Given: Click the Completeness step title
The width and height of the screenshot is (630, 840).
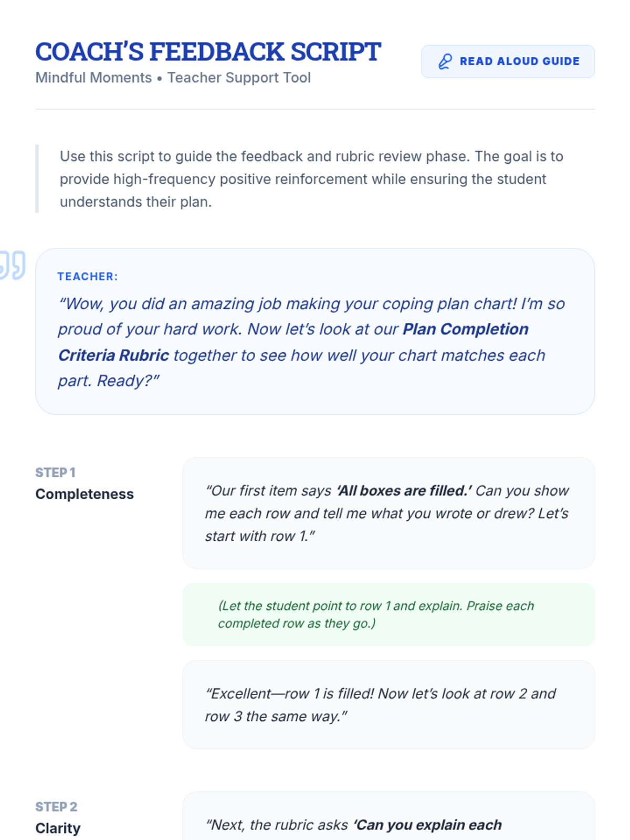Looking at the screenshot, I should tap(85, 494).
